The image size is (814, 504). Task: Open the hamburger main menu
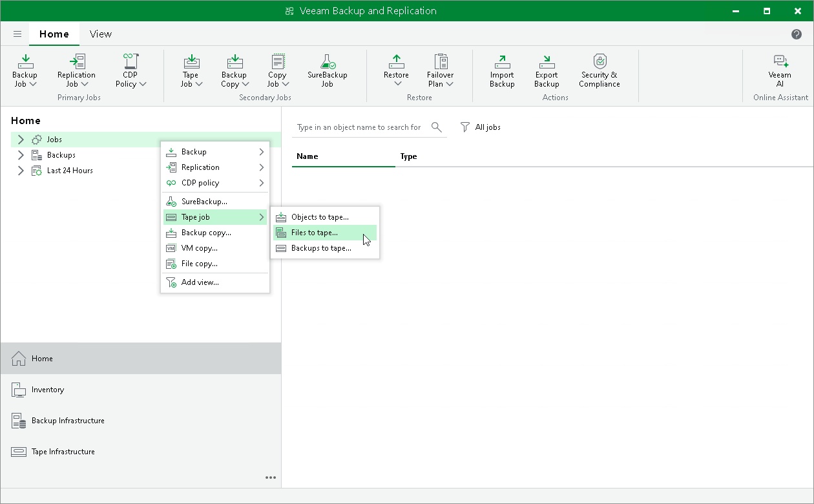[x=17, y=34]
